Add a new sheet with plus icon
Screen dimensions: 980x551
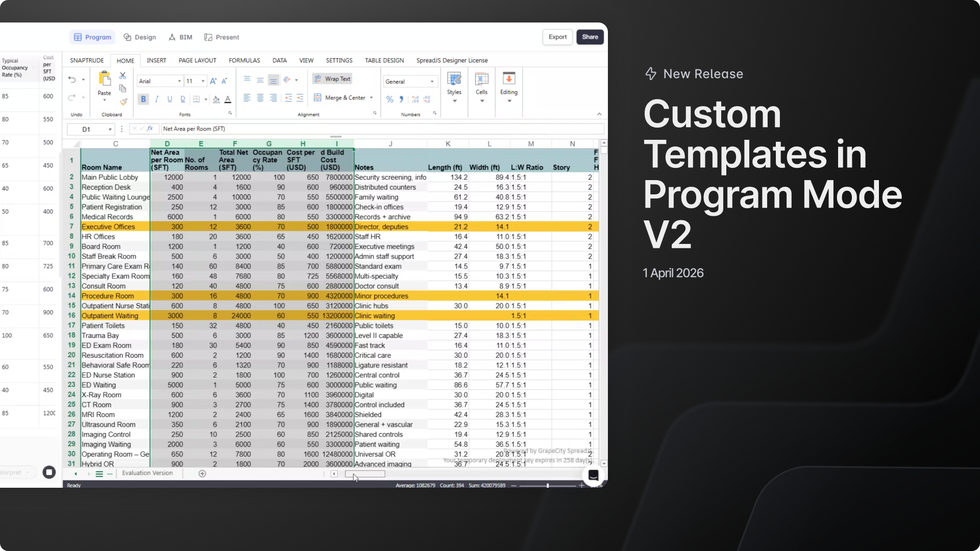point(202,473)
